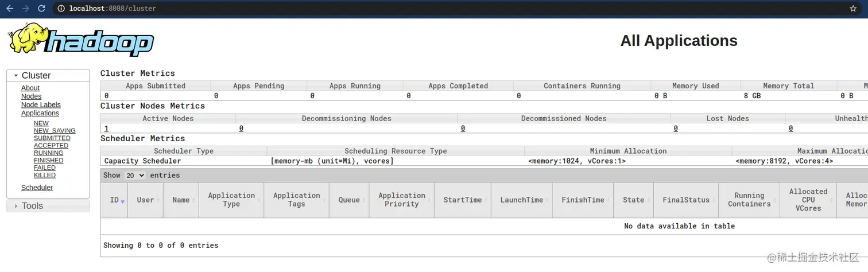Filter applications by NEW_SAVING state
This screenshot has height=272, width=868.
tap(55, 131)
